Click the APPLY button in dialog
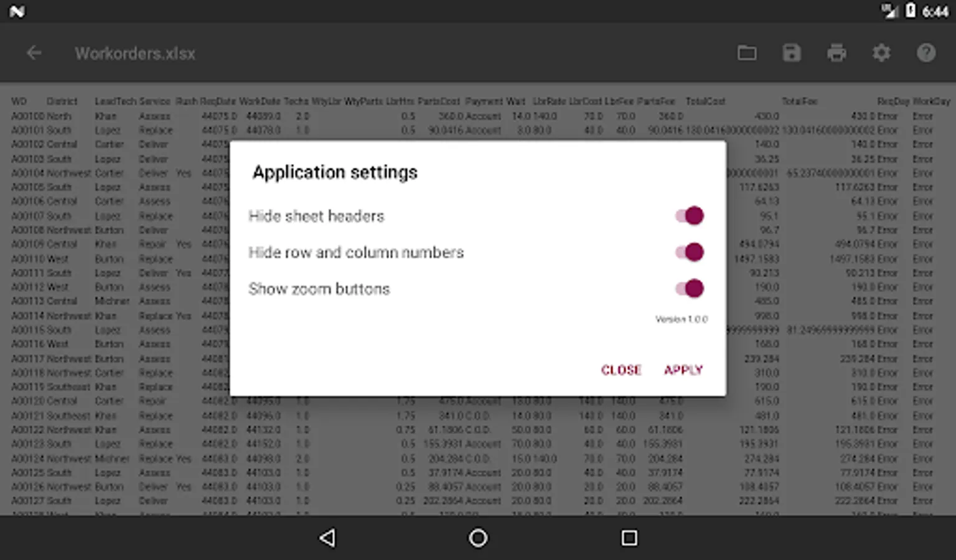 (683, 370)
